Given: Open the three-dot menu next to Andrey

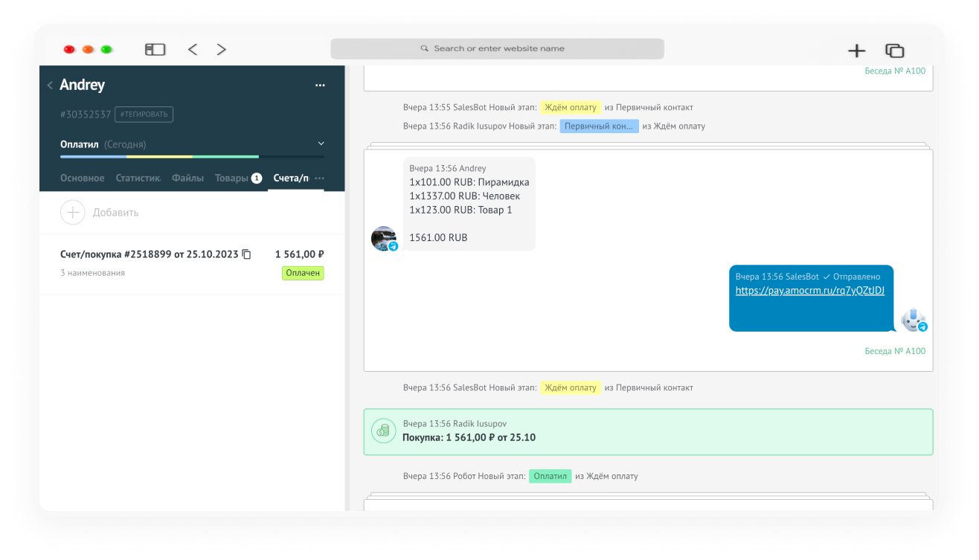Looking at the screenshot, I should (320, 86).
